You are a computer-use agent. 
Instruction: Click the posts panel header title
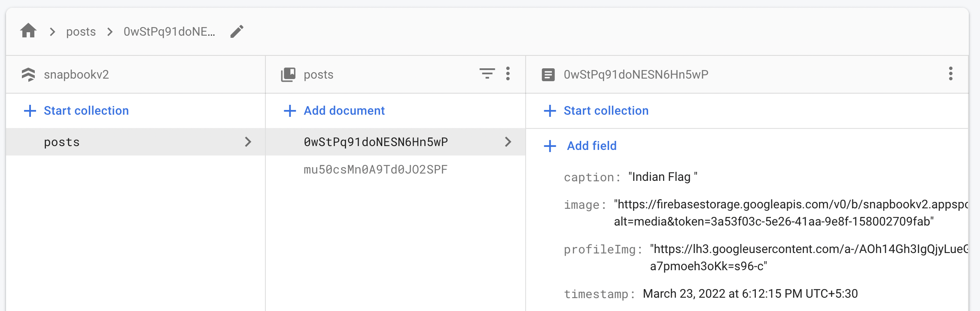point(319,74)
